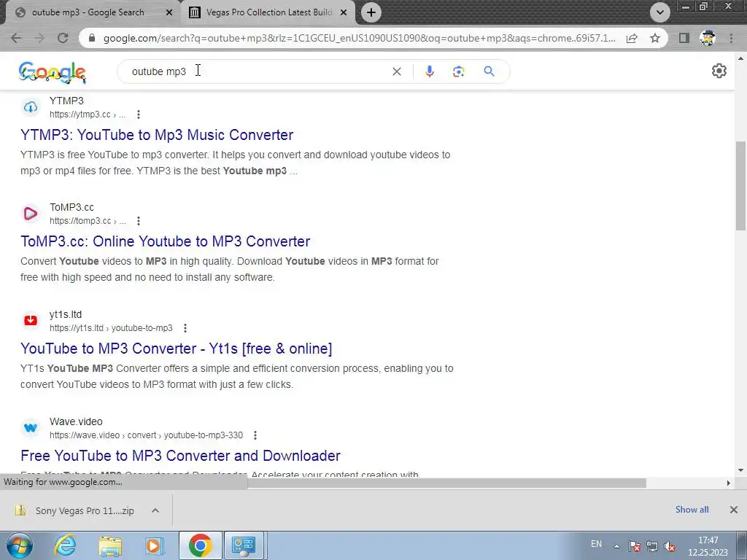Open the Chrome profile avatar

[x=708, y=38]
